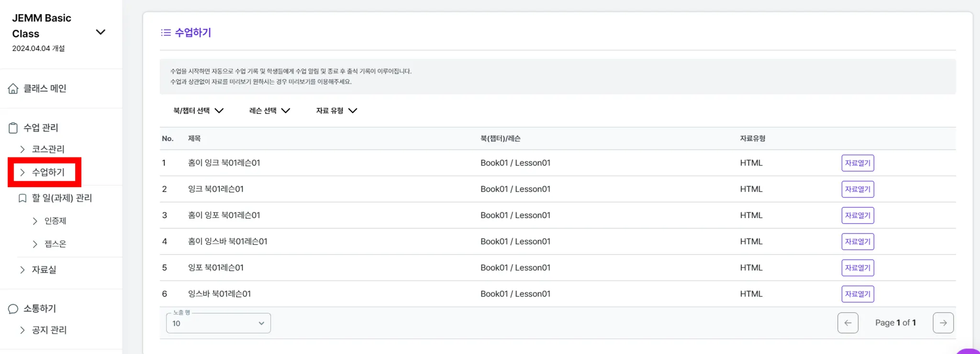Open the 노출 행 rows-per-page dropdown
This screenshot has height=354, width=980.
pyautogui.click(x=218, y=323)
